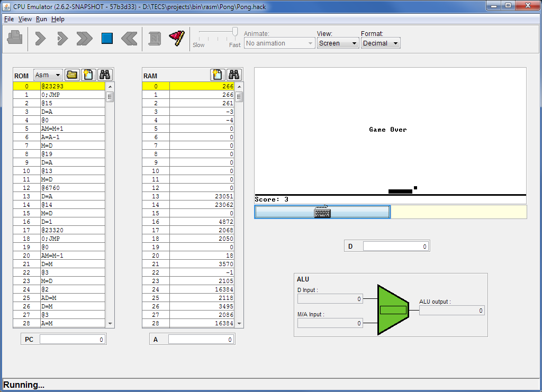Viewport: 542px width, 392px height.
Task: Click the blue Stop button in toolbar
Action: tap(107, 39)
